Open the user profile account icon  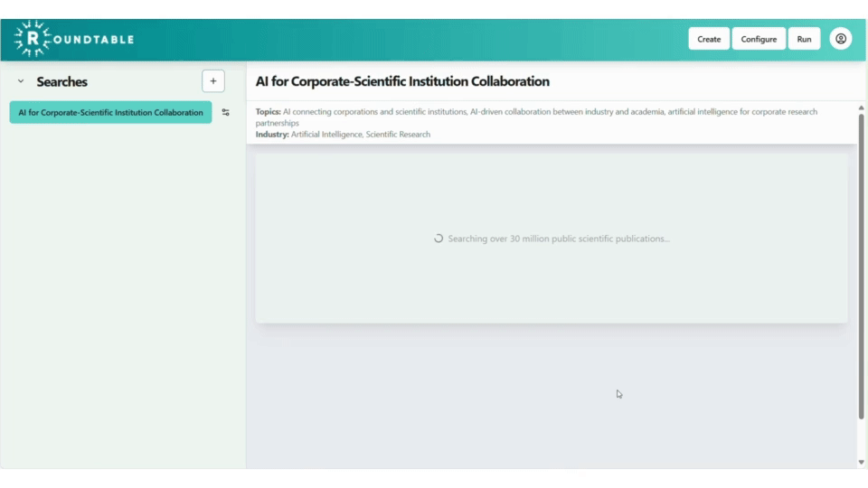pyautogui.click(x=841, y=39)
